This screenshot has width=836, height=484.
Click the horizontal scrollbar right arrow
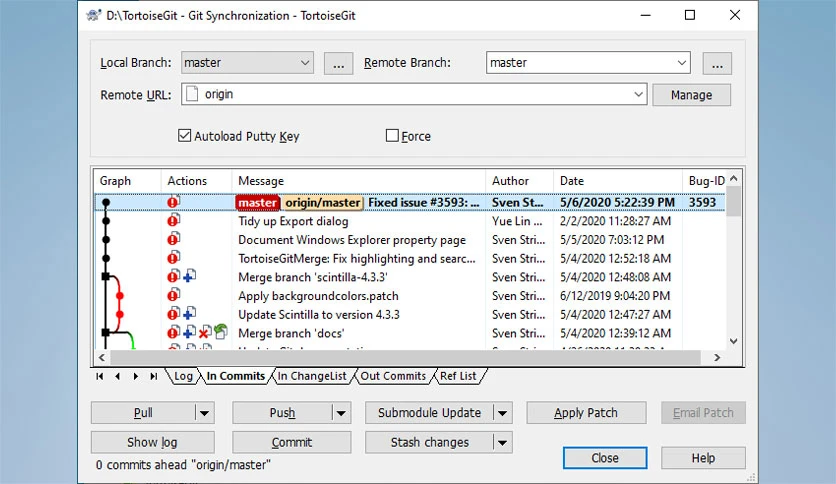click(x=717, y=358)
